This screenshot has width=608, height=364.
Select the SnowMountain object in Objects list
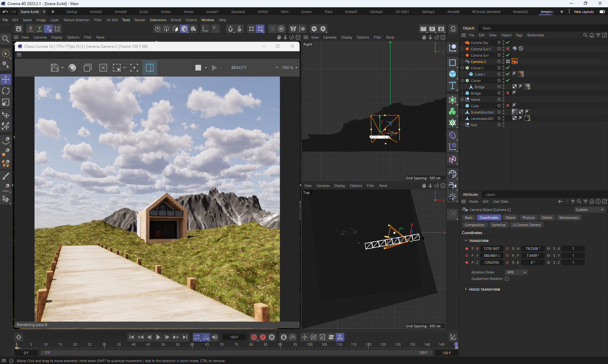click(482, 112)
